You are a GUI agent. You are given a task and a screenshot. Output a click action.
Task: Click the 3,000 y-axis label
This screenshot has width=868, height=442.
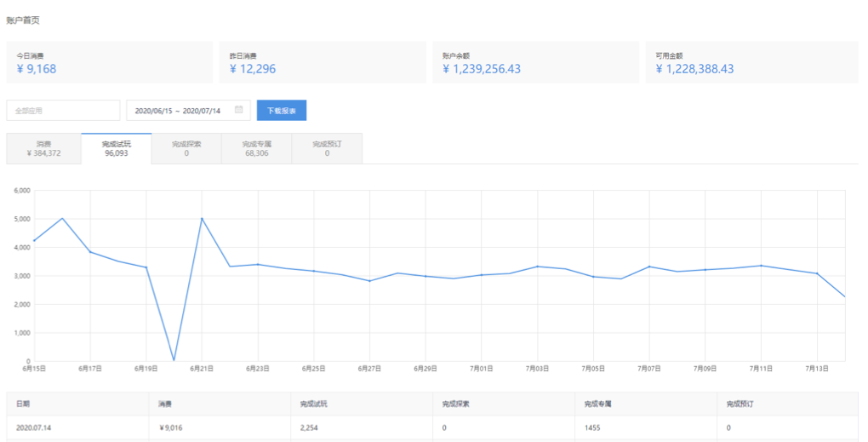coord(22,276)
